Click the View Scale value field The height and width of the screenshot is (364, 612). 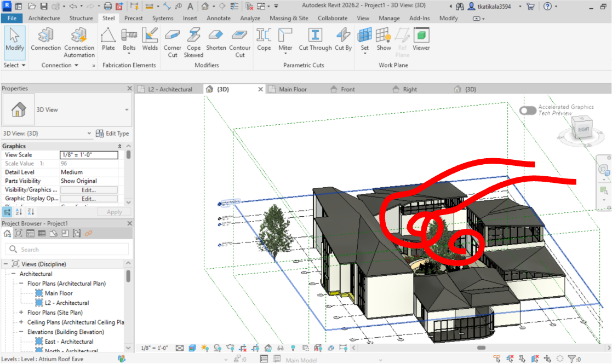[x=89, y=155]
